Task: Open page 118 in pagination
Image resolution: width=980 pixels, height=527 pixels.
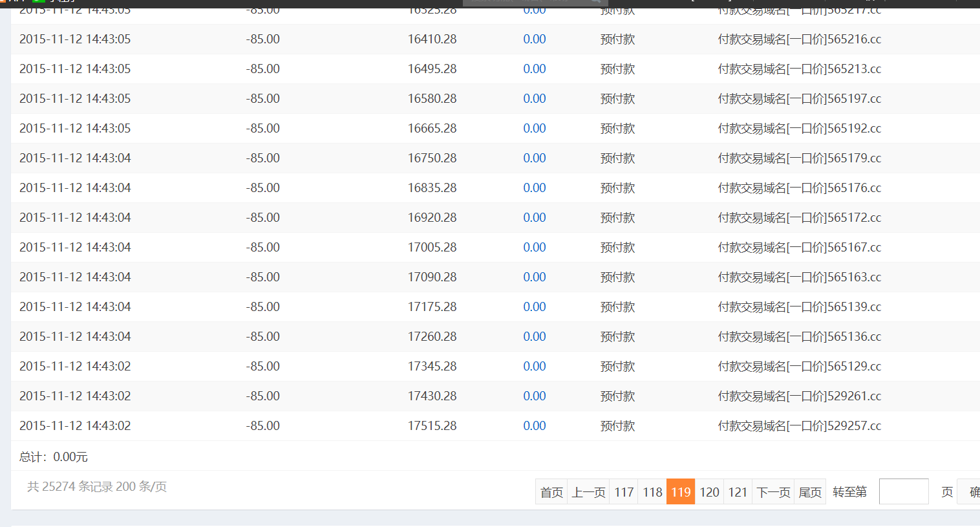Action: 652,492
